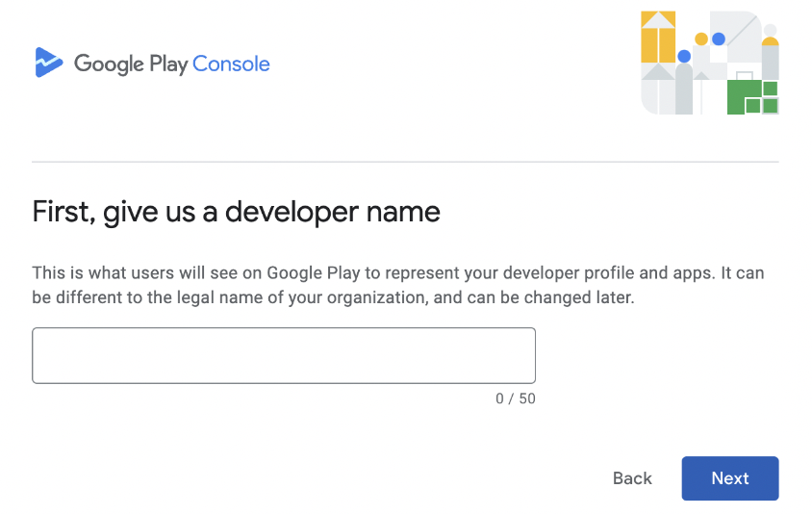
Task: Click the word Google in the header
Action: click(110, 64)
